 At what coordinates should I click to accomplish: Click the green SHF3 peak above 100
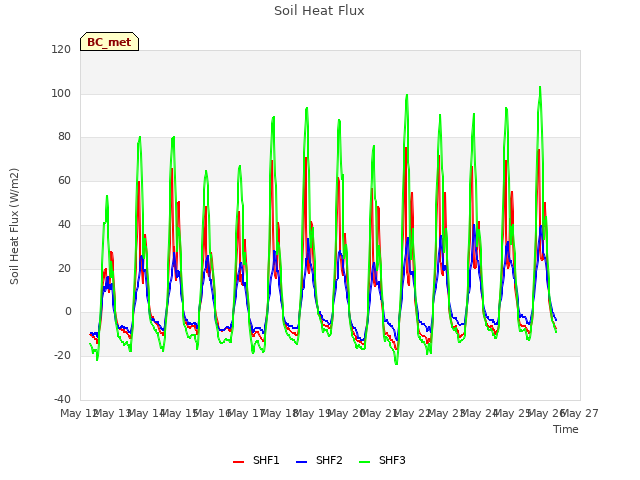tap(540, 87)
